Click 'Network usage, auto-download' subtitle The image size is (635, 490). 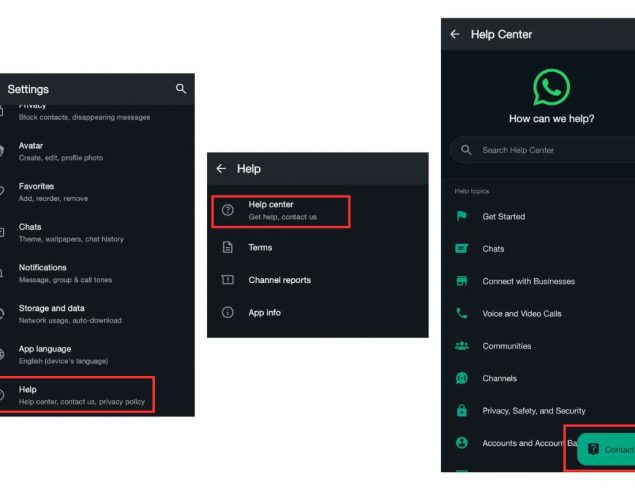tap(70, 320)
